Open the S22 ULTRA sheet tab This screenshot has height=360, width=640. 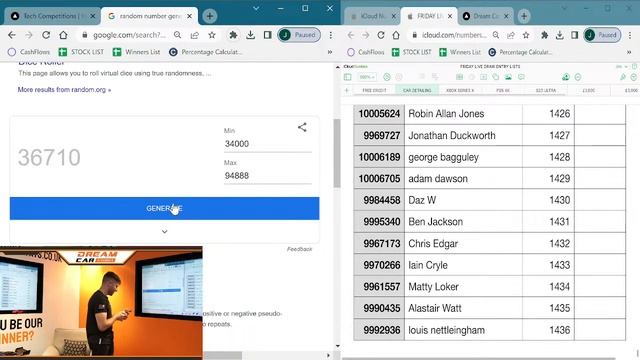pos(546,90)
